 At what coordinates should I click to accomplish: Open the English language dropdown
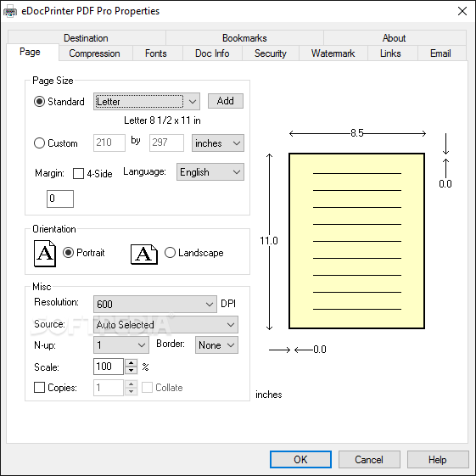click(x=210, y=172)
